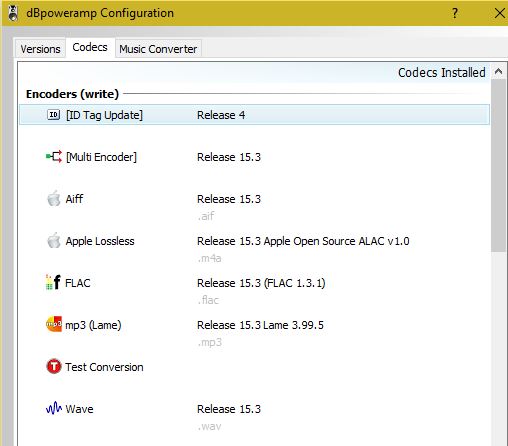Click 'Release 15.3 Lame 3.99.5' text
Viewport: 508px width, 446px height.
click(260, 325)
